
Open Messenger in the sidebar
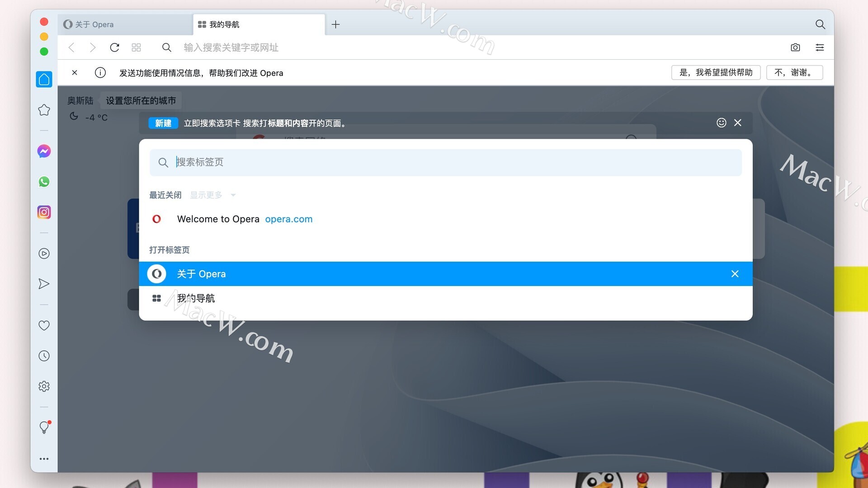click(44, 151)
